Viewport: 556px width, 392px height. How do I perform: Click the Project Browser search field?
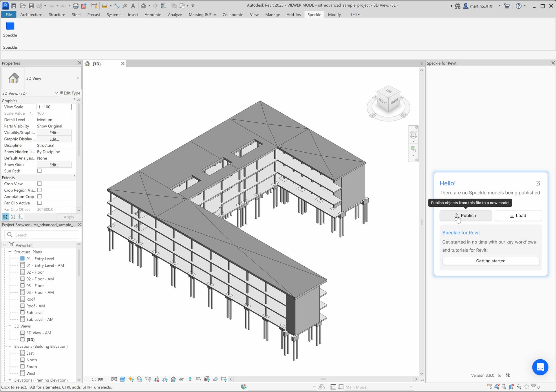tap(43, 235)
